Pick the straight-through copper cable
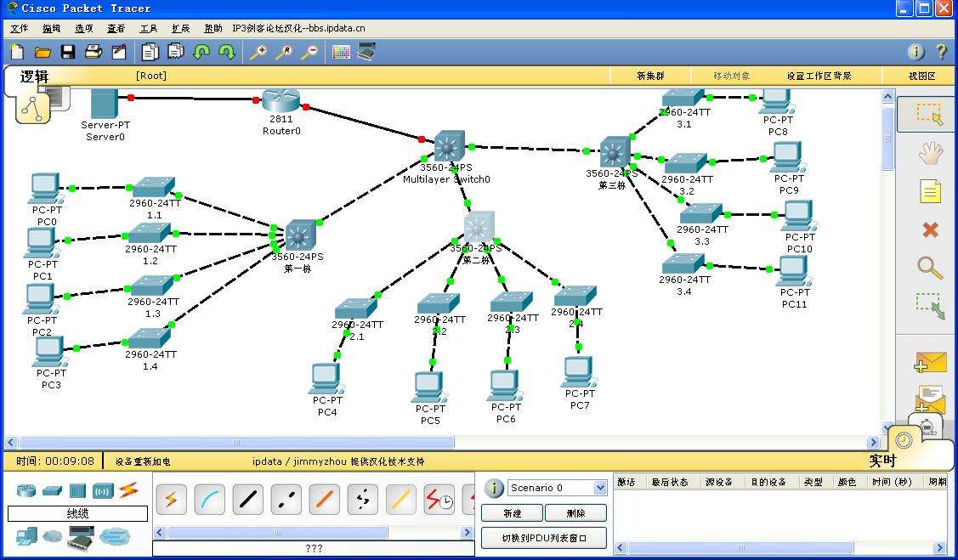The image size is (958, 560). [x=247, y=500]
